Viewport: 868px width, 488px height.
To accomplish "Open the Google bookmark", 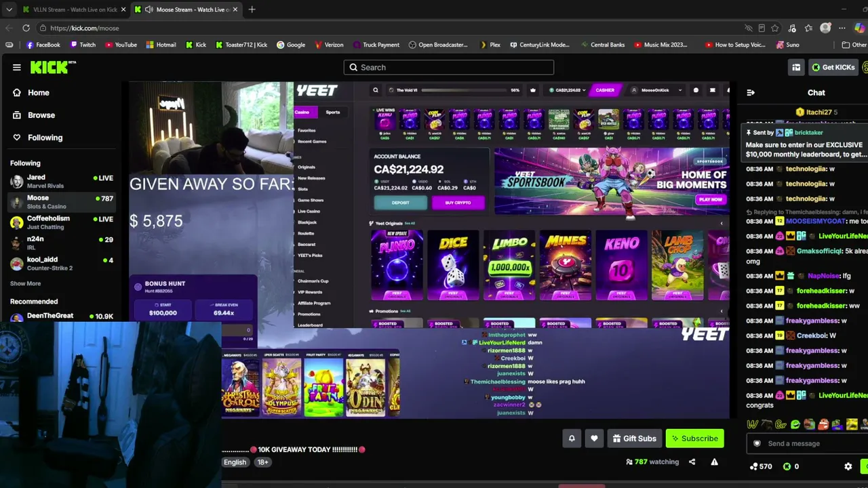I will point(290,45).
